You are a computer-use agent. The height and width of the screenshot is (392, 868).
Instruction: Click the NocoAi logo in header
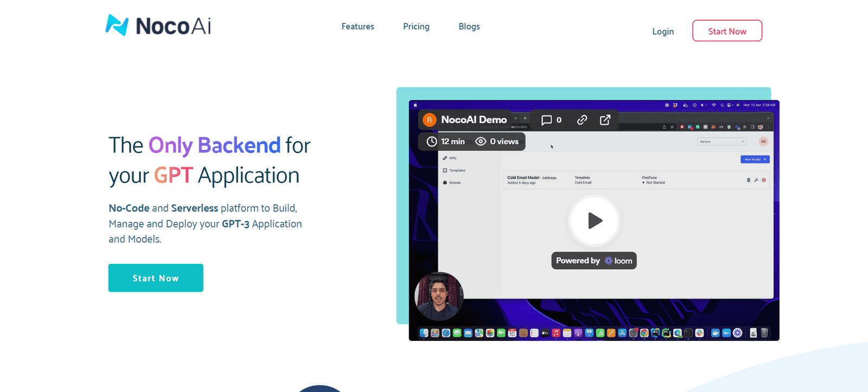[158, 26]
